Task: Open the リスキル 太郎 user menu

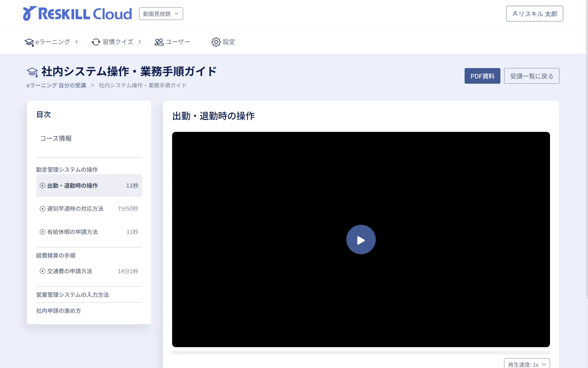Action: 534,14
